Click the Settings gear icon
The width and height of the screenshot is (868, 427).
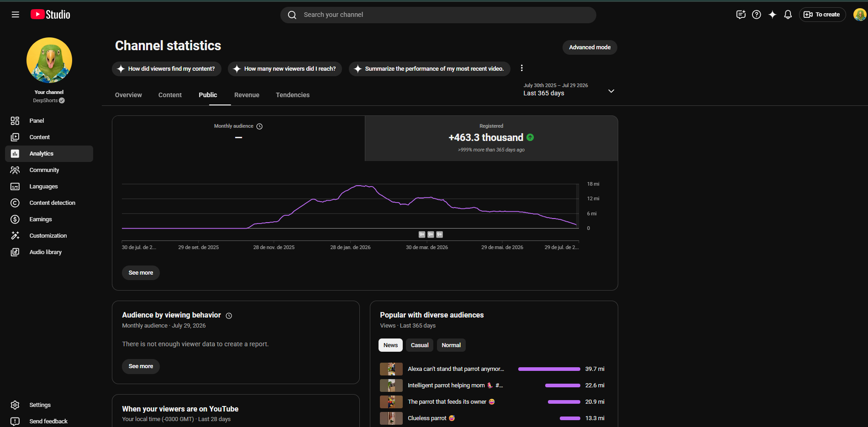coord(15,405)
